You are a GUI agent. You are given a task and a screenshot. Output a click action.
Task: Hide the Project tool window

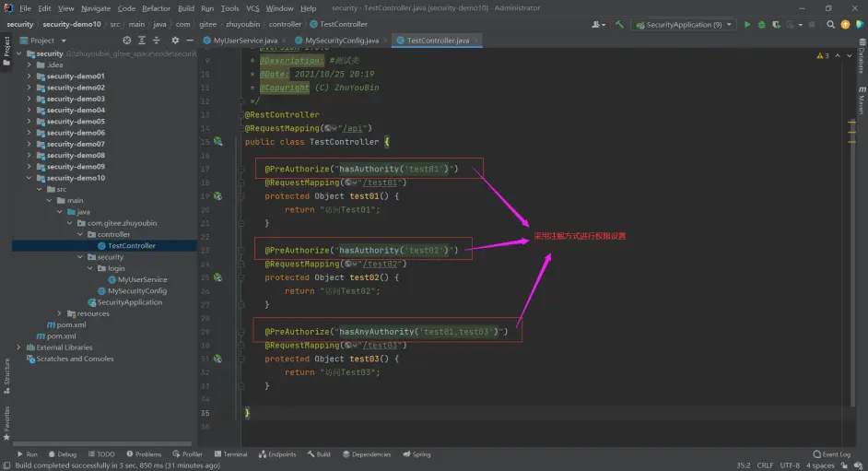190,41
